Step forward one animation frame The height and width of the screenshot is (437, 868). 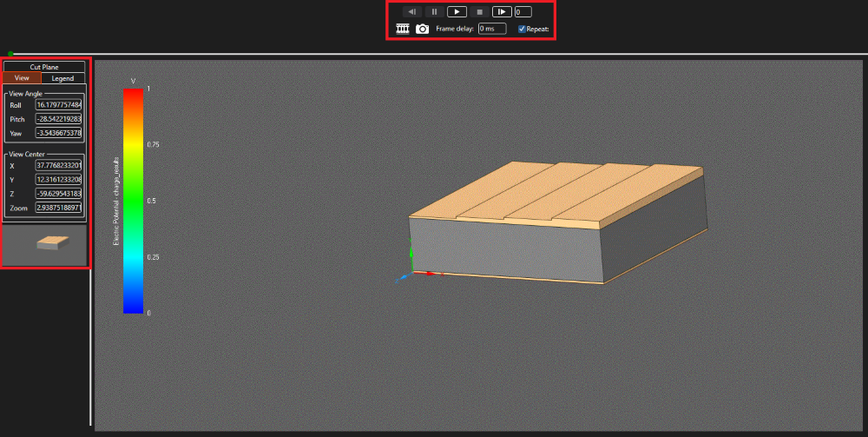pos(502,11)
